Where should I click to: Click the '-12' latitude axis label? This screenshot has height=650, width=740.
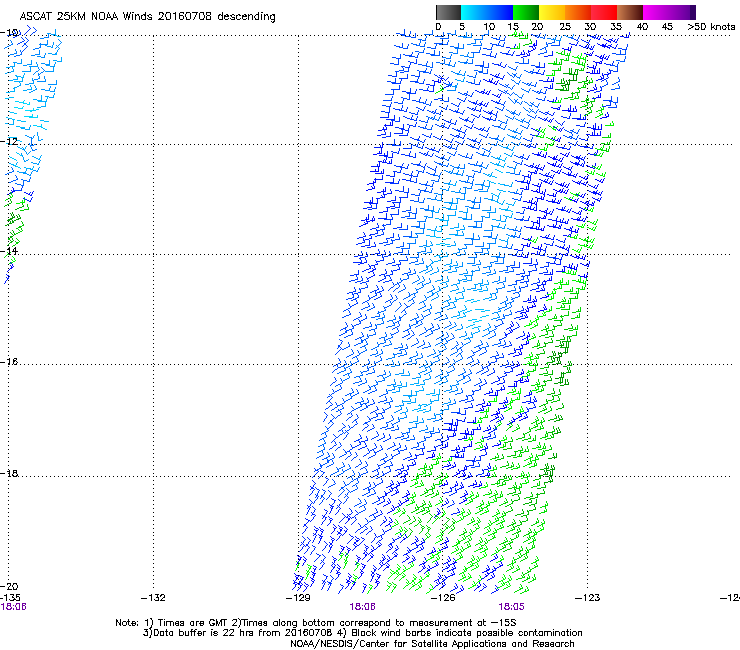(9, 141)
